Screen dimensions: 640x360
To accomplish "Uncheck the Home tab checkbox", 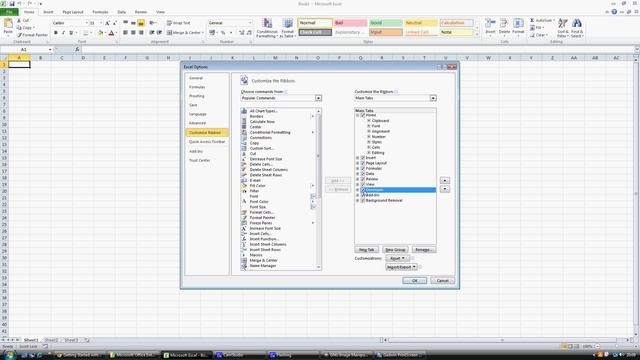I will coord(363,115).
